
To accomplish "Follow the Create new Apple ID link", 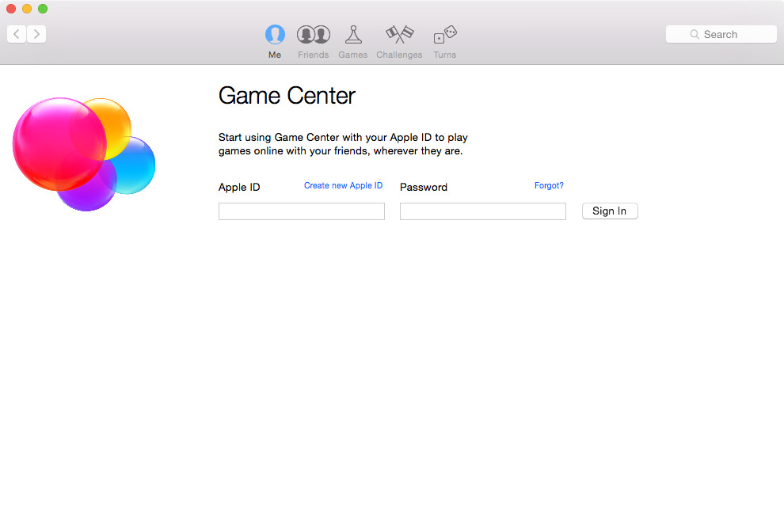I will pyautogui.click(x=343, y=185).
